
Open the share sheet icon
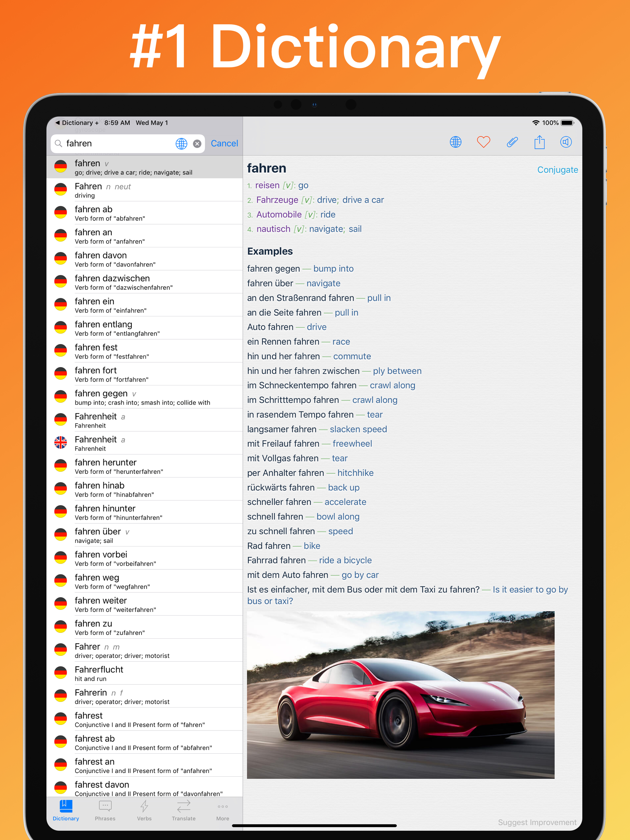[539, 142]
